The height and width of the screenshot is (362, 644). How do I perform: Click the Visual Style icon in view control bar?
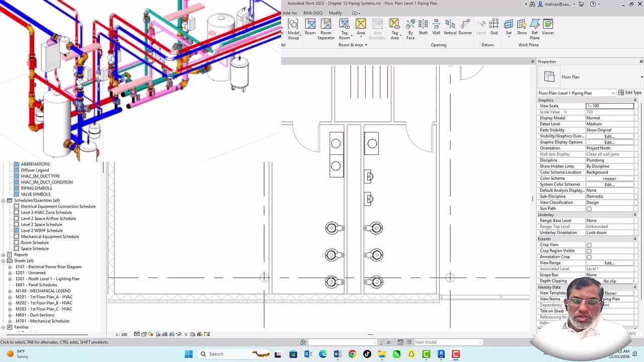(144, 334)
